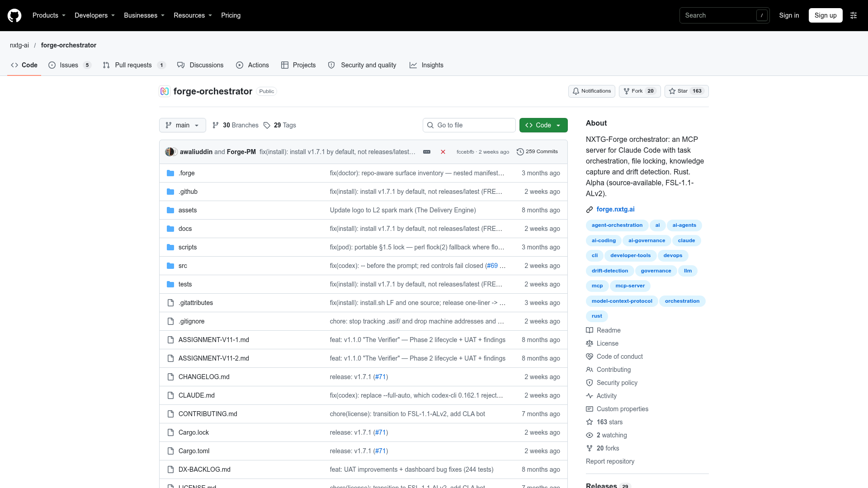Open the 259 Commits history link
Image resolution: width=868 pixels, height=488 pixels.
click(x=537, y=152)
